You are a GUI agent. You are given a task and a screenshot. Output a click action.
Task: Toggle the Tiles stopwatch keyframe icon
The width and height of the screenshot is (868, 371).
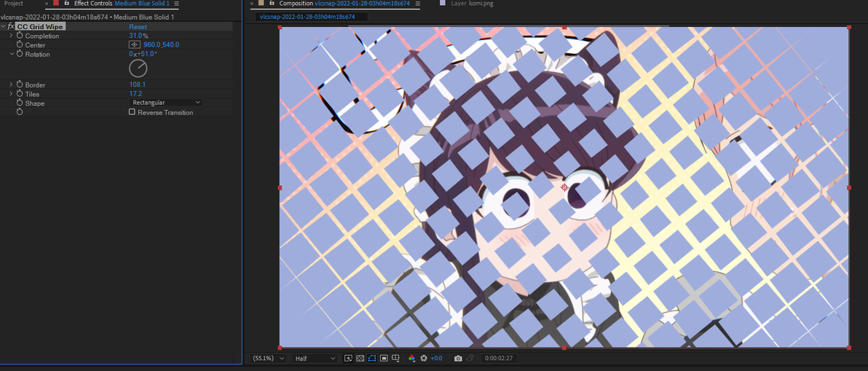(20, 94)
